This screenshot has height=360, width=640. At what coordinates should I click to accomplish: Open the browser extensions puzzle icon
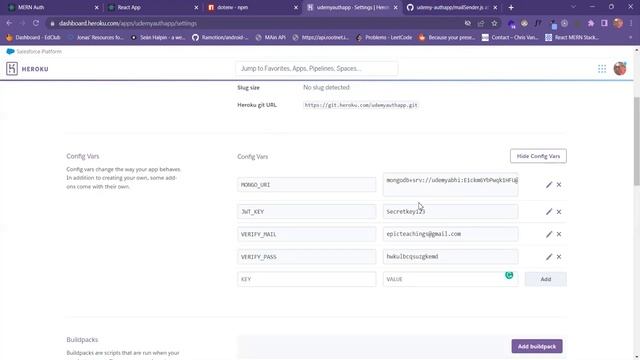tap(591, 23)
